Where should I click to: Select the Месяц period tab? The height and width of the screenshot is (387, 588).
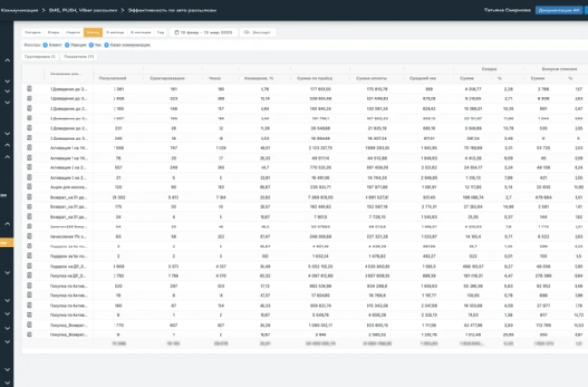tap(93, 32)
